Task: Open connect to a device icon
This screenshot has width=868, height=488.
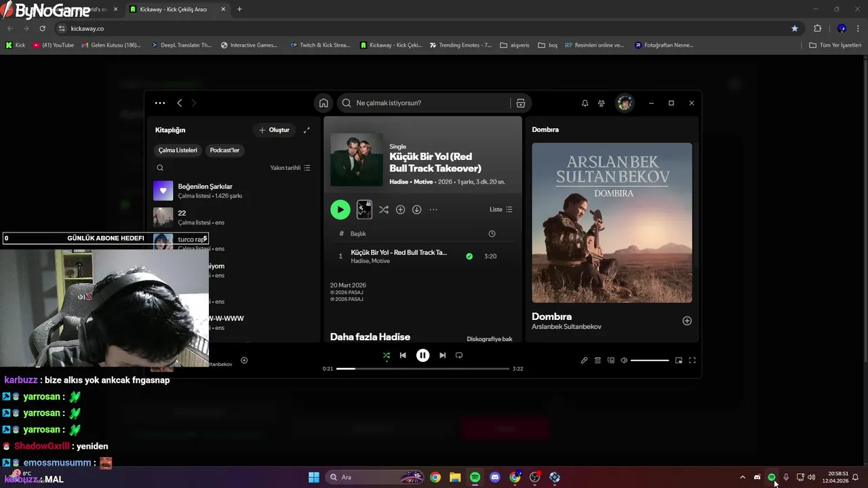Action: [611, 361]
